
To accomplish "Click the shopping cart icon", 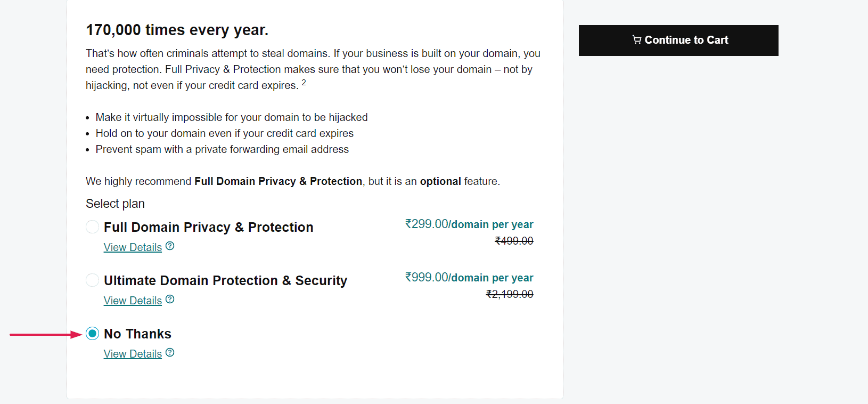I will point(636,39).
